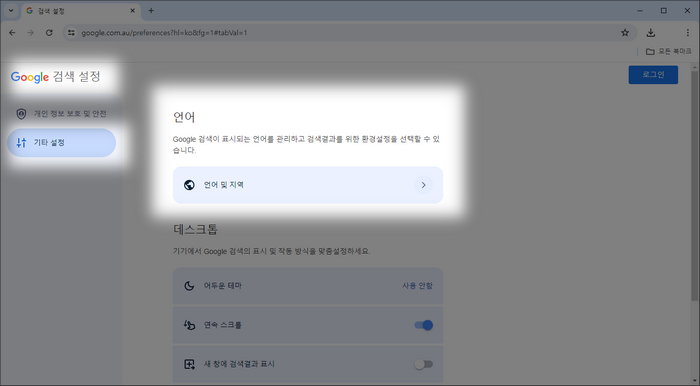Click the browser forward arrow

click(30, 33)
